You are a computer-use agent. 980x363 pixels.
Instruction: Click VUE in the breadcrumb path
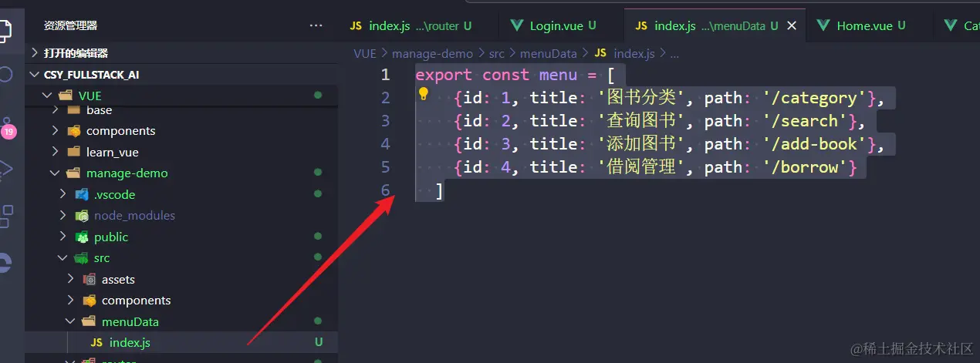click(x=364, y=53)
